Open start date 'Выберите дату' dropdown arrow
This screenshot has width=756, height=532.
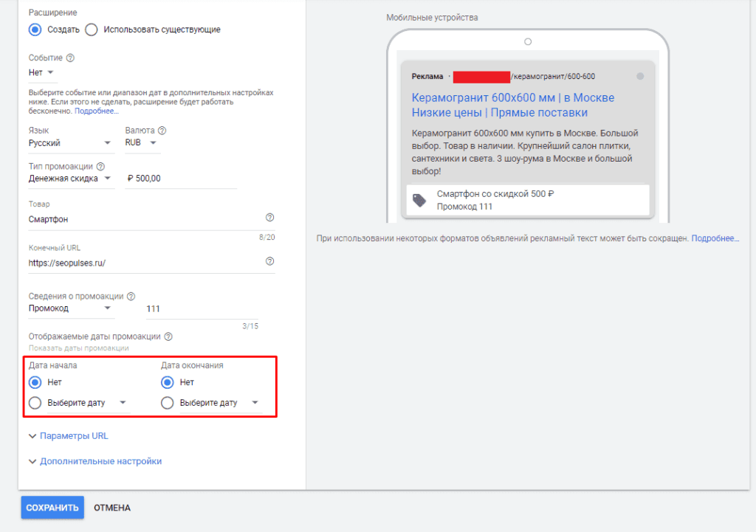[123, 403]
